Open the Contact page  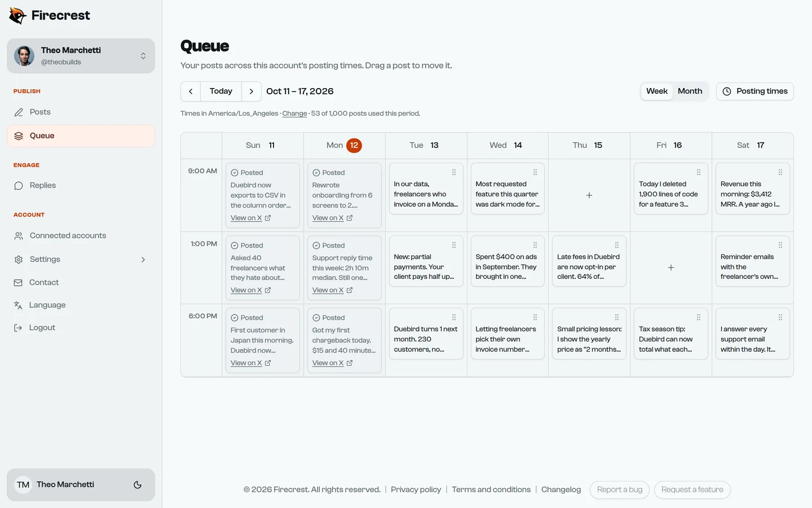tap(81, 282)
